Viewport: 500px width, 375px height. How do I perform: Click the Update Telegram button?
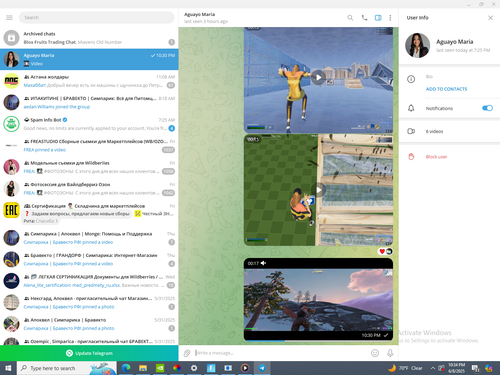[x=89, y=353]
